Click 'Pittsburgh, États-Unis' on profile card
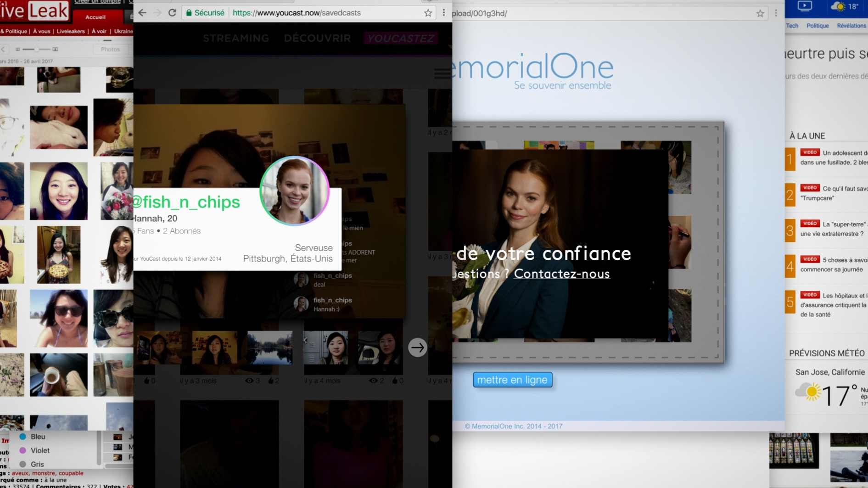This screenshot has height=488, width=868. click(x=288, y=258)
